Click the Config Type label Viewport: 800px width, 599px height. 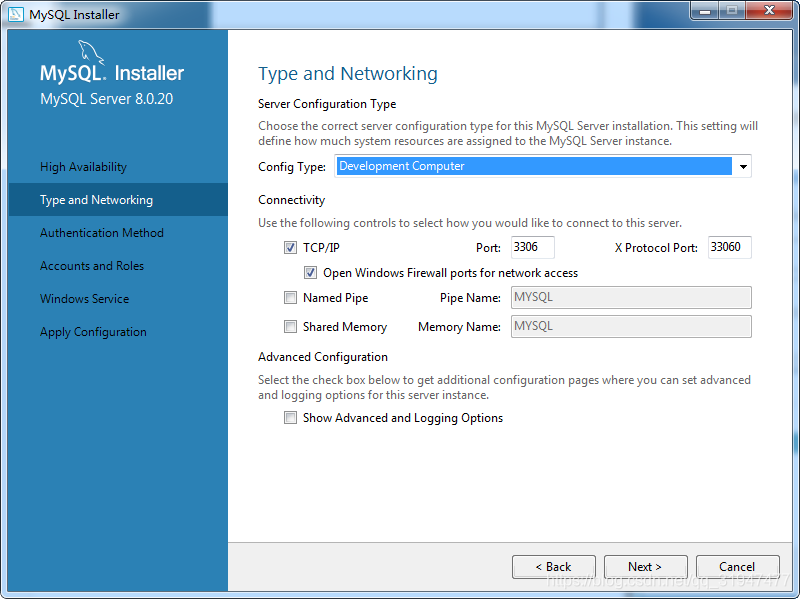click(292, 167)
